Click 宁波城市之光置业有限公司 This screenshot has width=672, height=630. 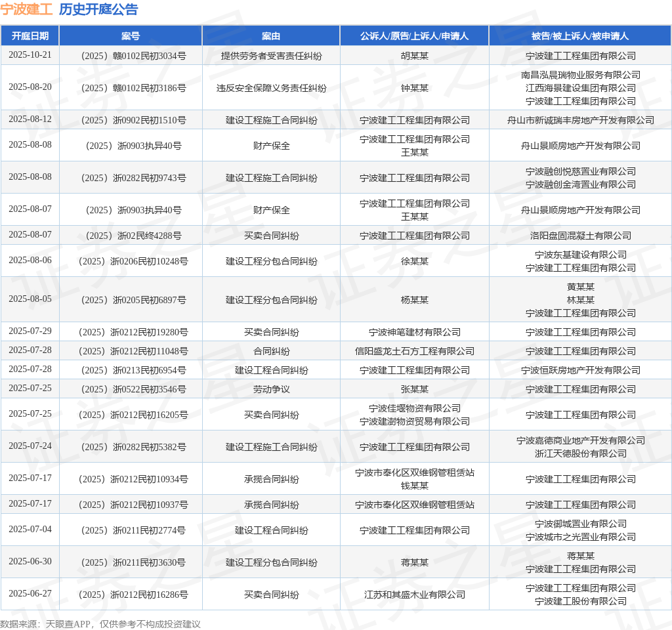(581, 537)
